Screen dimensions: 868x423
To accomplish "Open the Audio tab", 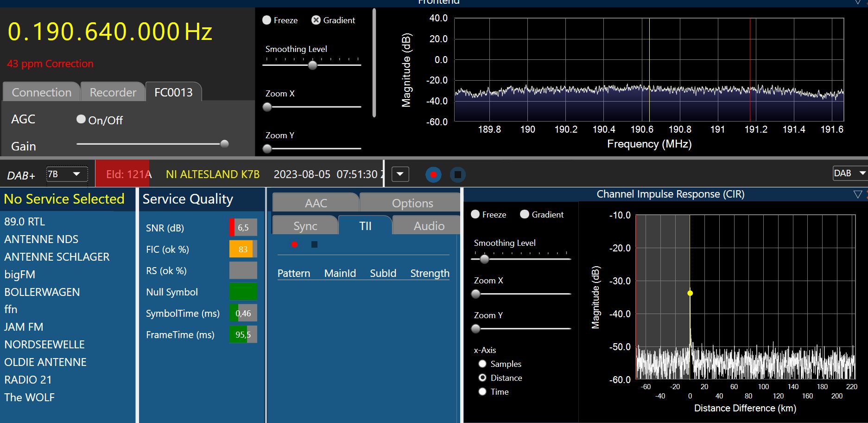I will pyautogui.click(x=429, y=226).
